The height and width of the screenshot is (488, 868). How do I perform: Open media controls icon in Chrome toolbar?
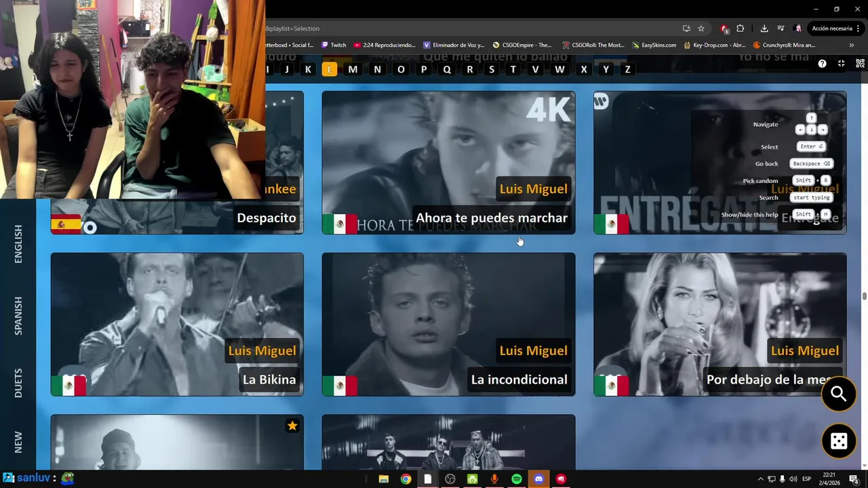tap(781, 28)
